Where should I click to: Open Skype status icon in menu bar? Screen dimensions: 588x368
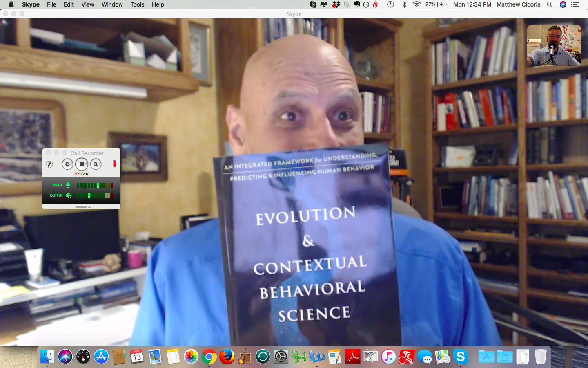[x=313, y=4]
